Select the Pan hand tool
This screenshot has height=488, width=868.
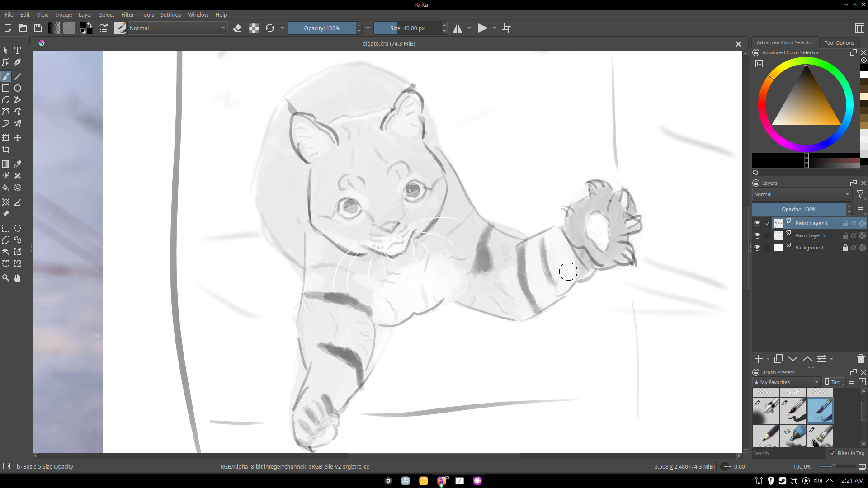pos(18,278)
